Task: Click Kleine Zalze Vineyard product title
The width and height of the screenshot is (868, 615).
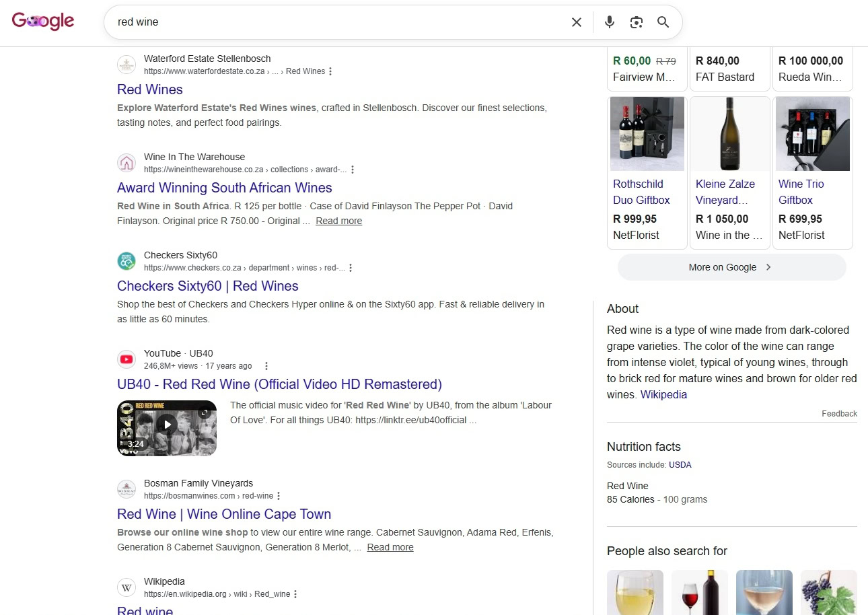Action: 725,192
